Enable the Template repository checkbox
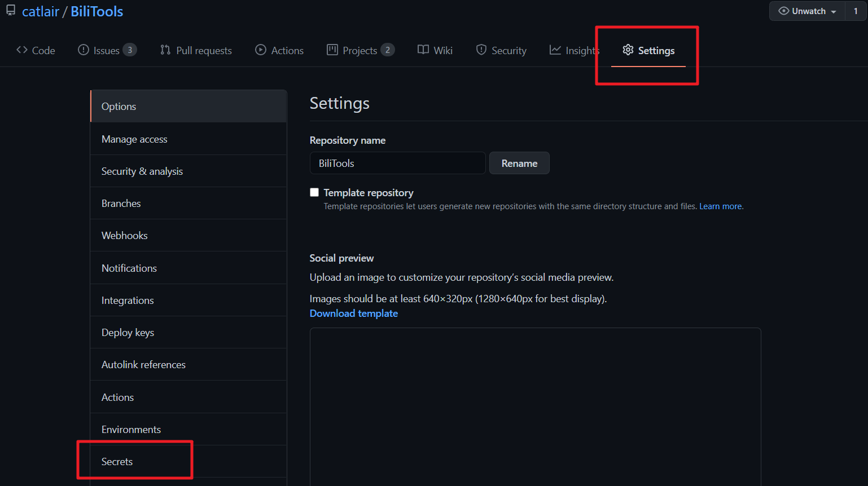 click(x=314, y=192)
